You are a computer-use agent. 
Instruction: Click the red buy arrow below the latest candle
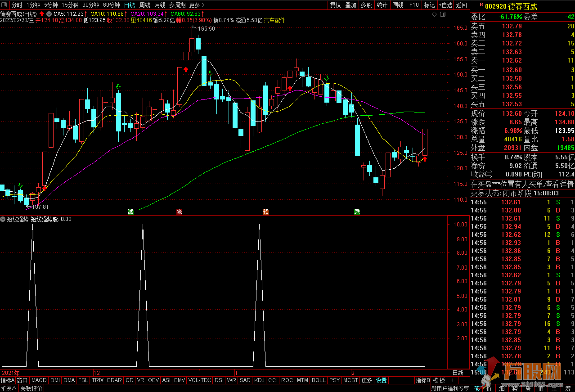point(424,159)
